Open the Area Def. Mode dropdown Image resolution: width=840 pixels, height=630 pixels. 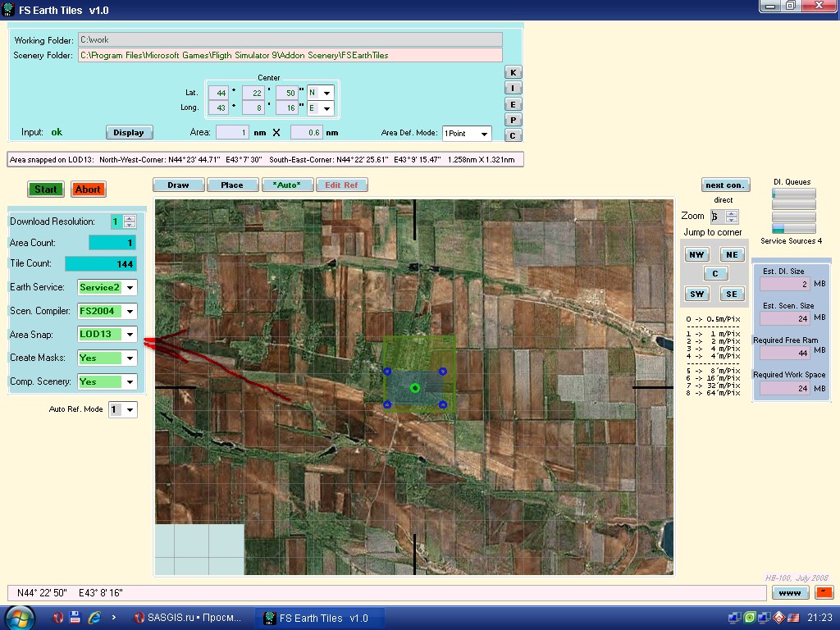click(x=484, y=134)
